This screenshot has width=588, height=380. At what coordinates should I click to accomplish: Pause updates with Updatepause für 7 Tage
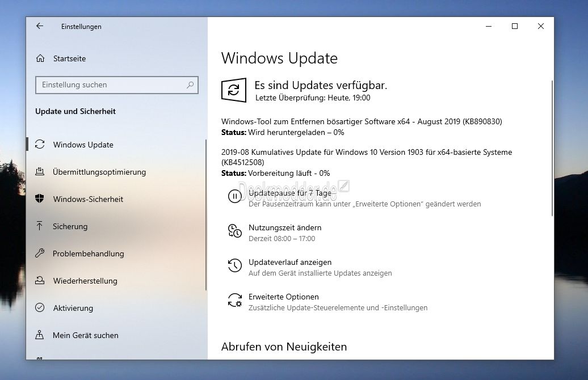pos(290,193)
